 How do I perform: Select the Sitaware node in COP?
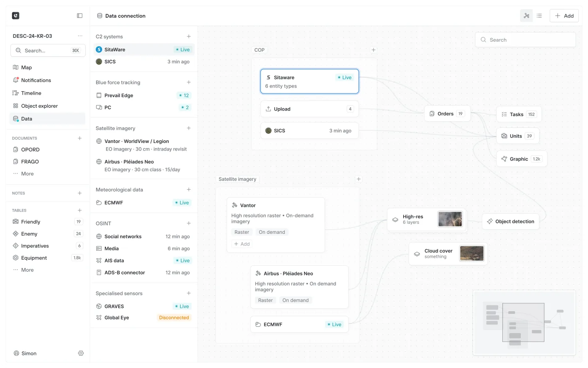pos(310,81)
